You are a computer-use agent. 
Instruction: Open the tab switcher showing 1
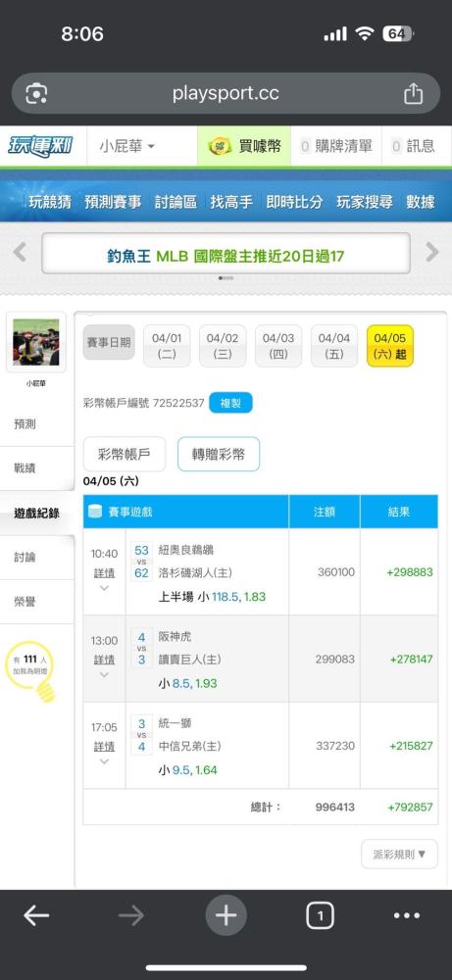320,916
